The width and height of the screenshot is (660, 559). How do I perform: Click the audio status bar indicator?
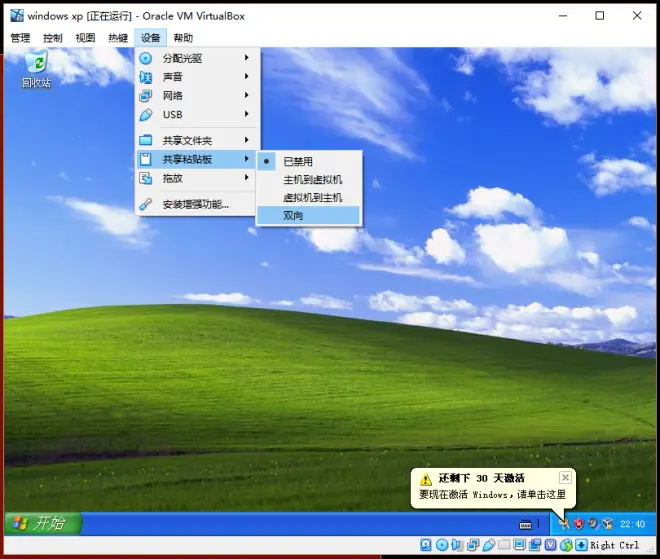pyautogui.click(x=457, y=545)
